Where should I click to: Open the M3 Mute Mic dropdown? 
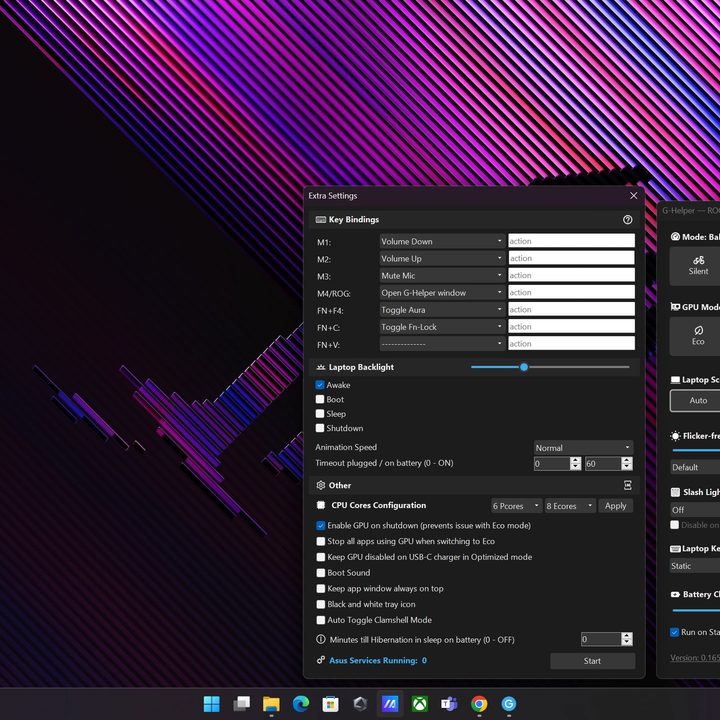(x=443, y=276)
